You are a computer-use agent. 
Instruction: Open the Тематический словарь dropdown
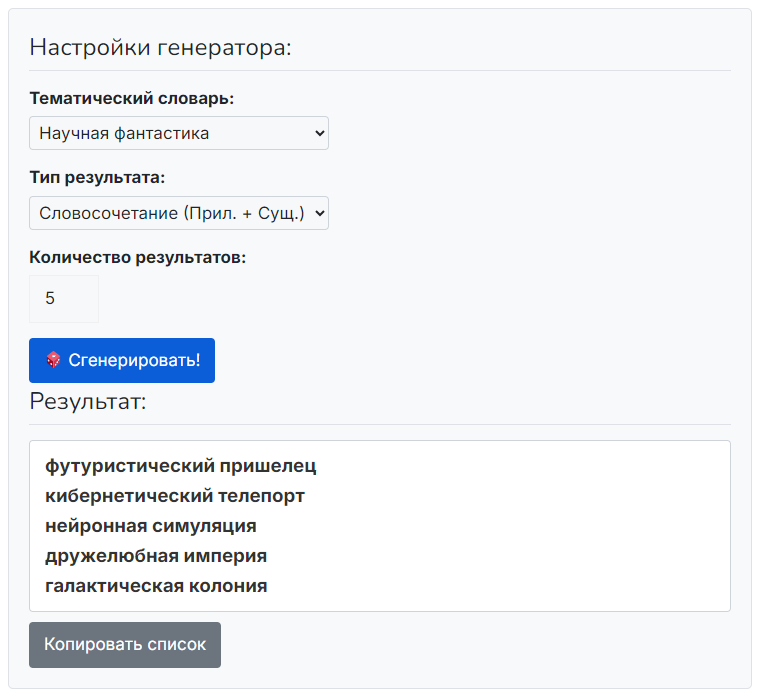pos(179,133)
